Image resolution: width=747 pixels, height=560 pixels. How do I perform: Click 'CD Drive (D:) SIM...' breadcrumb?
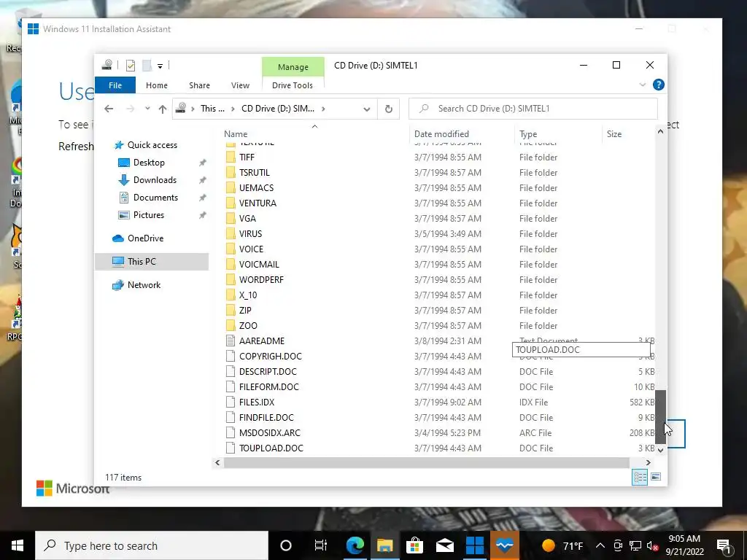click(278, 109)
